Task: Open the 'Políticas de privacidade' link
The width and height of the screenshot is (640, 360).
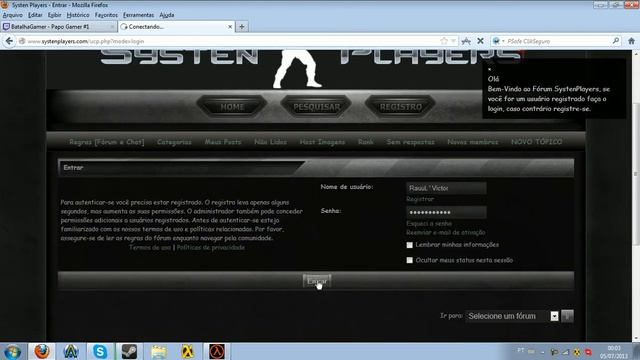Action: 211,247
